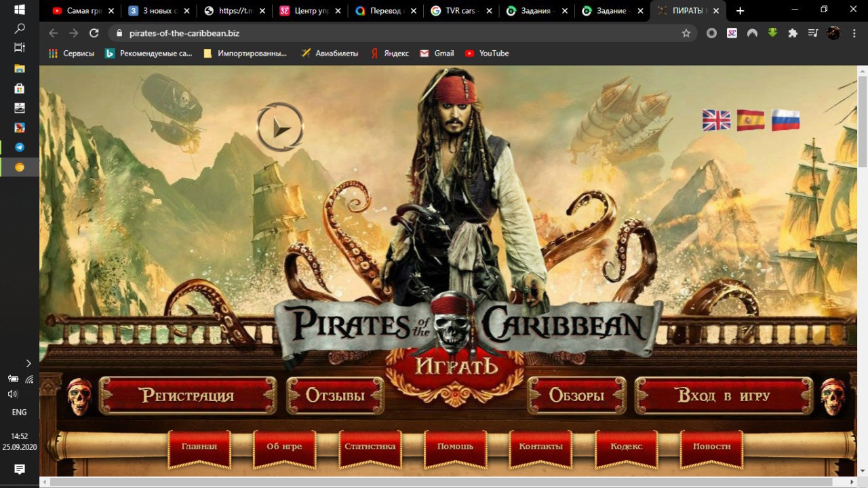The height and width of the screenshot is (488, 868).
Task: Open the Яндекс bookmark
Action: [390, 53]
